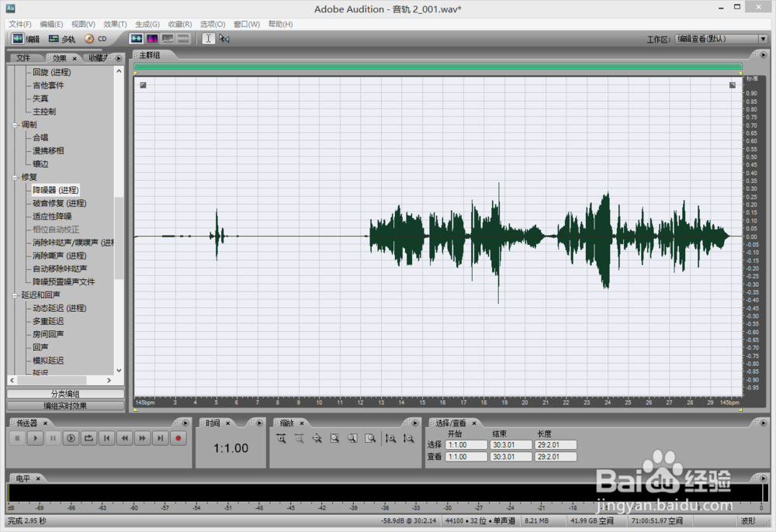The height and width of the screenshot is (532, 776).
Task: Click the 分类编组 button
Action: tap(65, 393)
